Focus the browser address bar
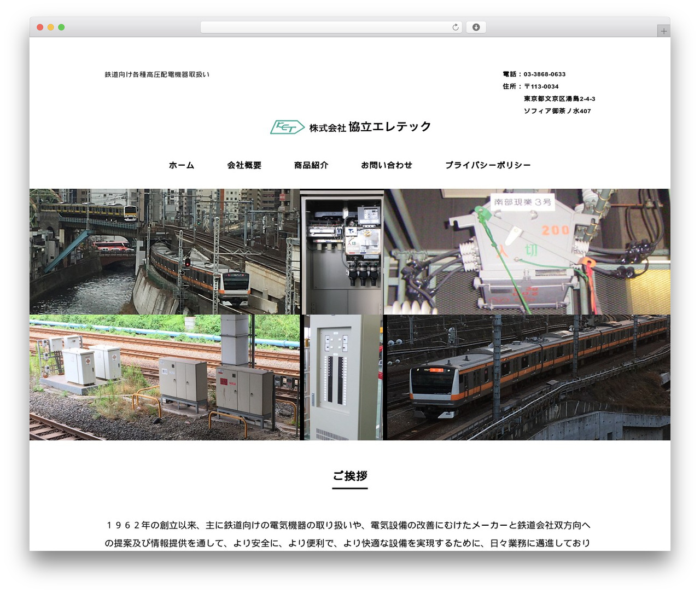700x593 pixels. point(331,27)
